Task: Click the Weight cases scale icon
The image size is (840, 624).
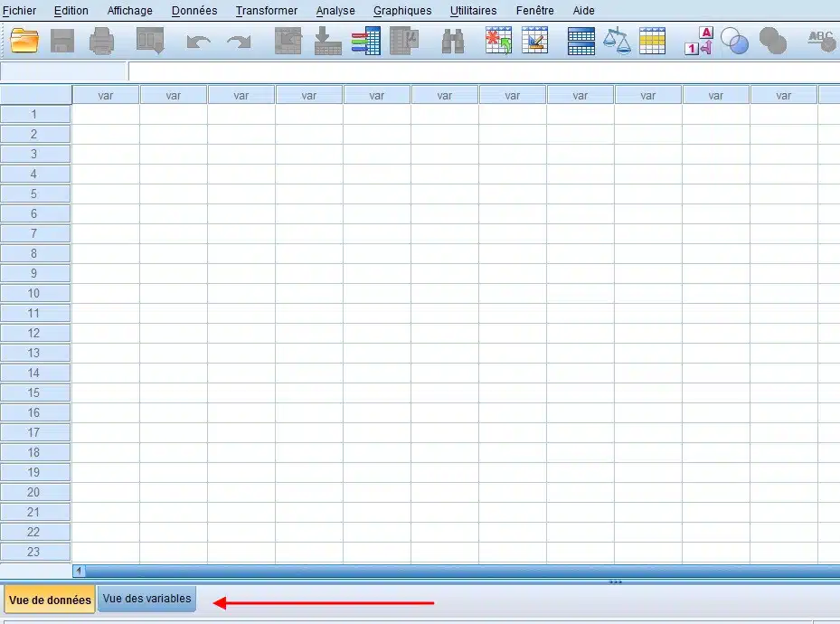Action: [x=617, y=41]
